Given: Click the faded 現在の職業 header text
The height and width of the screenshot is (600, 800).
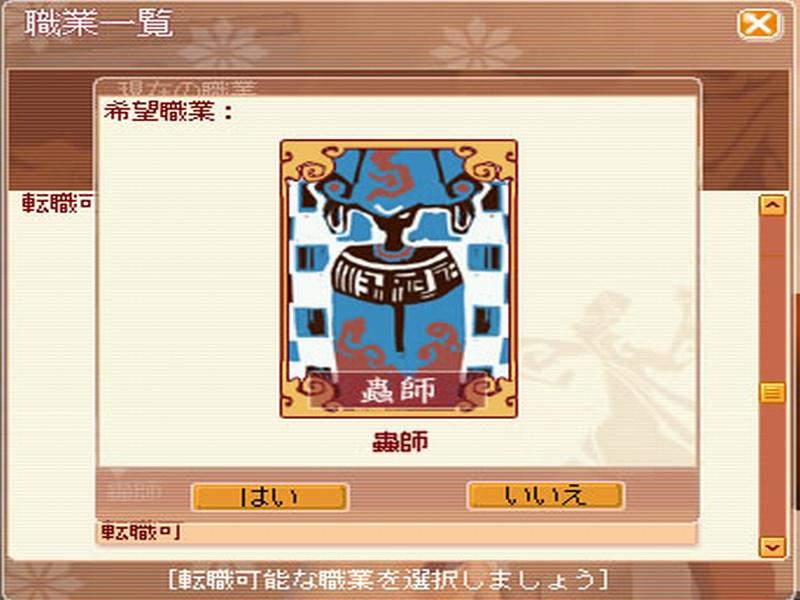Looking at the screenshot, I should click(187, 88).
